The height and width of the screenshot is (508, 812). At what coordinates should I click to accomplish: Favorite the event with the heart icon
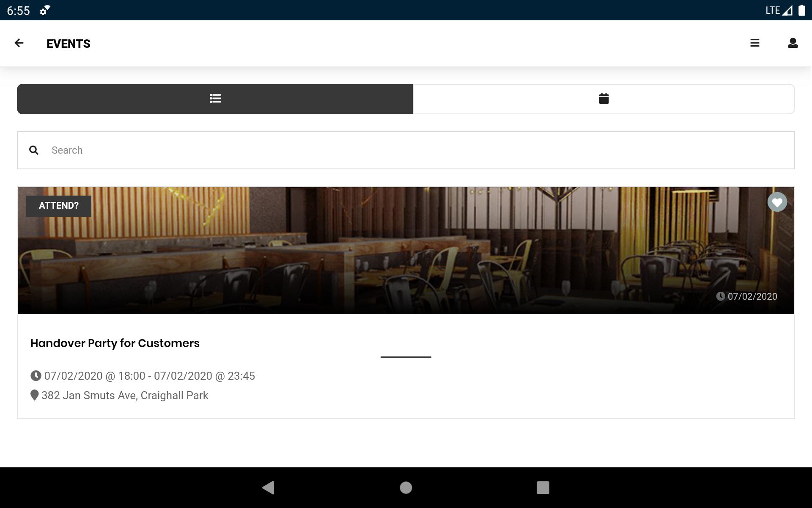pos(777,202)
